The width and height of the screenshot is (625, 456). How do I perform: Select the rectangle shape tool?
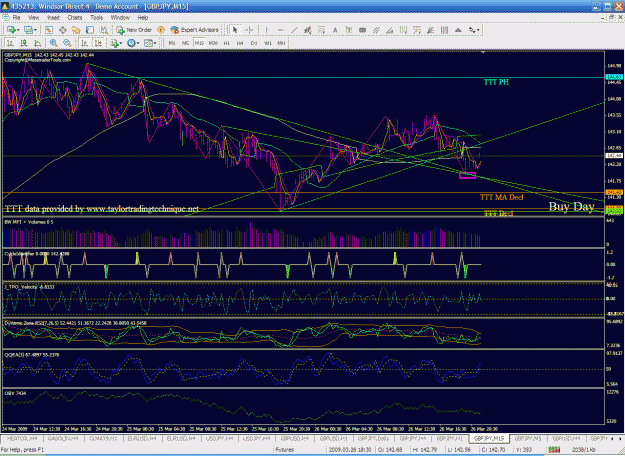(x=362, y=30)
